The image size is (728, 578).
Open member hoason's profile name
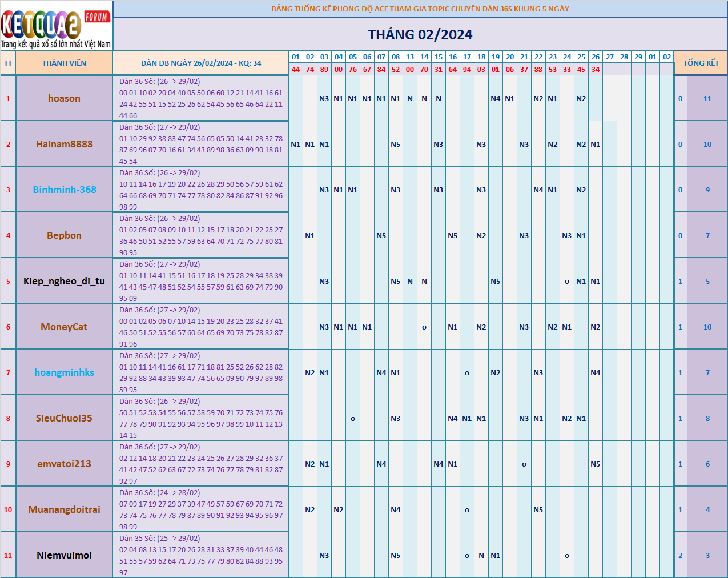click(64, 98)
